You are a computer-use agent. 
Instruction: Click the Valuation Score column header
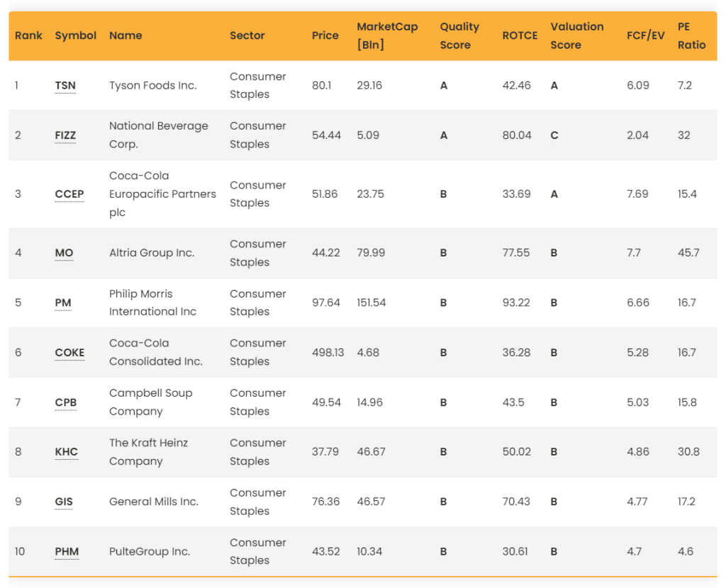[577, 35]
